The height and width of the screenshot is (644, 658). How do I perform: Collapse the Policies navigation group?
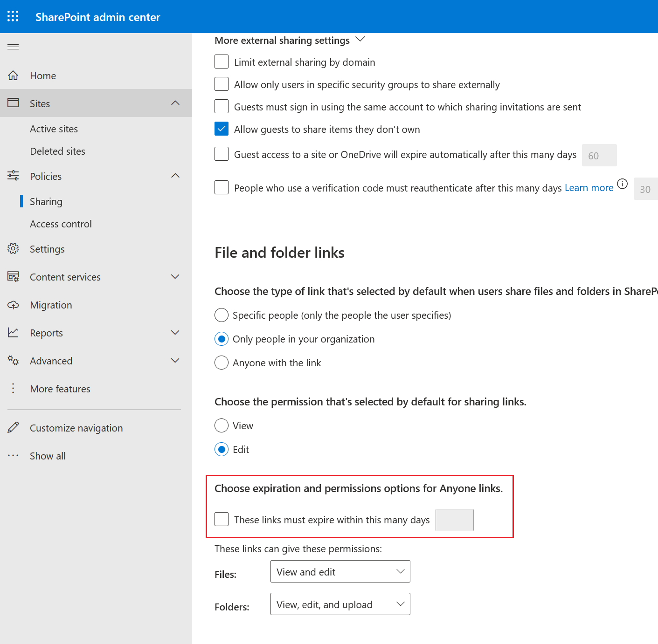175,176
